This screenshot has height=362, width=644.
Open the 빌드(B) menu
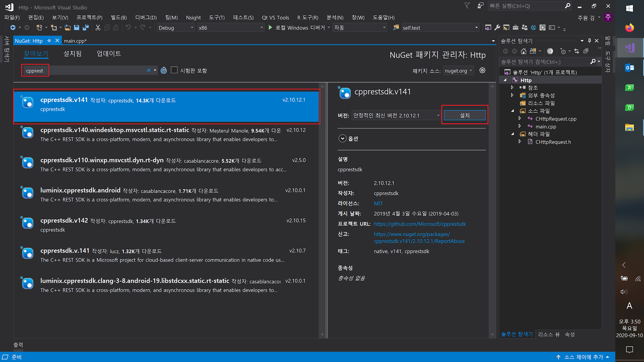point(118,17)
